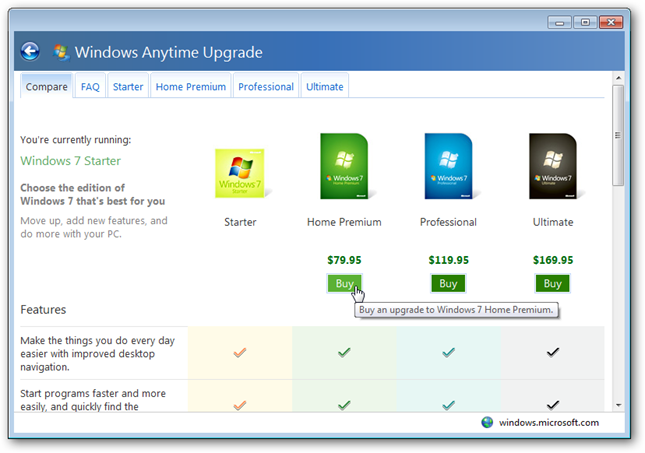This screenshot has height=453, width=645.
Task: Buy the Home Premium upgrade for $79.95
Action: (x=344, y=283)
